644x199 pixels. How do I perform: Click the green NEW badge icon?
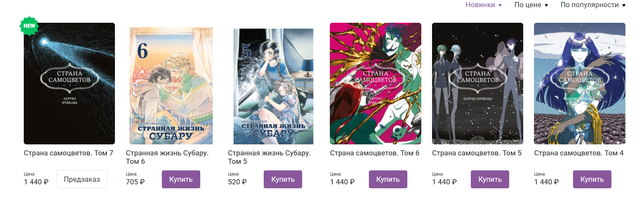[x=29, y=26]
